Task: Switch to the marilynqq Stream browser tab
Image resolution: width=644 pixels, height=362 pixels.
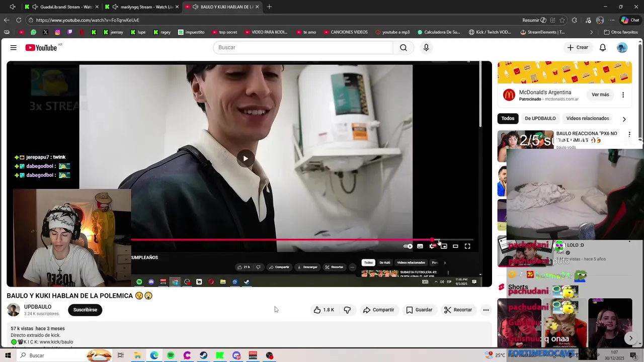Action: tap(142, 7)
